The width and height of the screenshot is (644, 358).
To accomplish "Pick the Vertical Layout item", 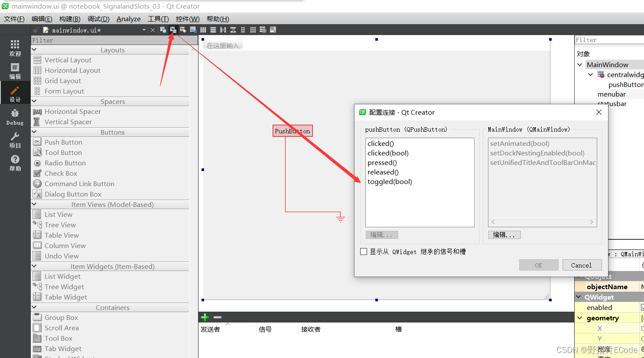I will coord(68,60).
